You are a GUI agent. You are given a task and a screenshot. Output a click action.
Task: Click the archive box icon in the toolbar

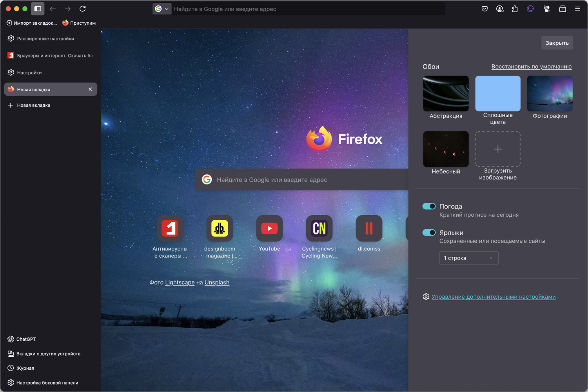click(x=563, y=9)
